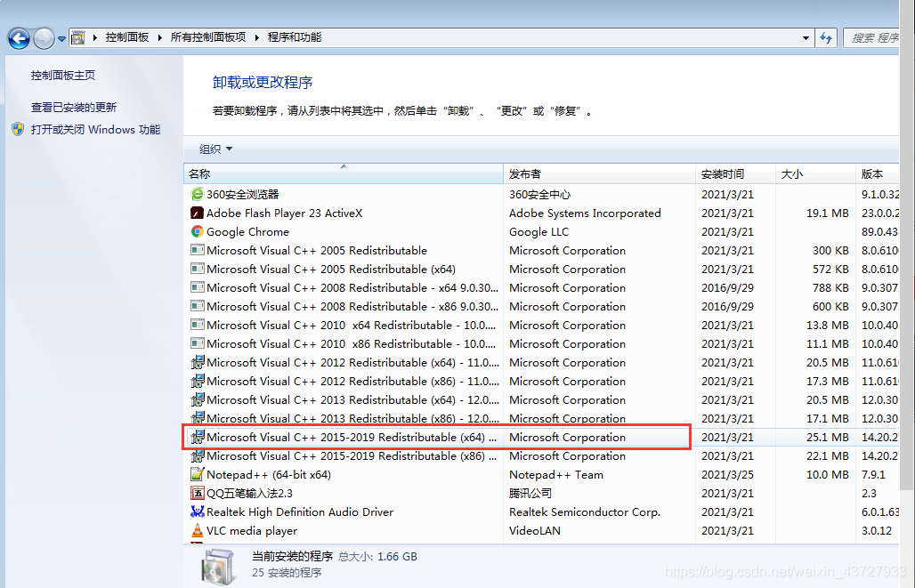Click 所有控制面板项 breadcrumb segment
The width and height of the screenshot is (915, 588).
207,37
